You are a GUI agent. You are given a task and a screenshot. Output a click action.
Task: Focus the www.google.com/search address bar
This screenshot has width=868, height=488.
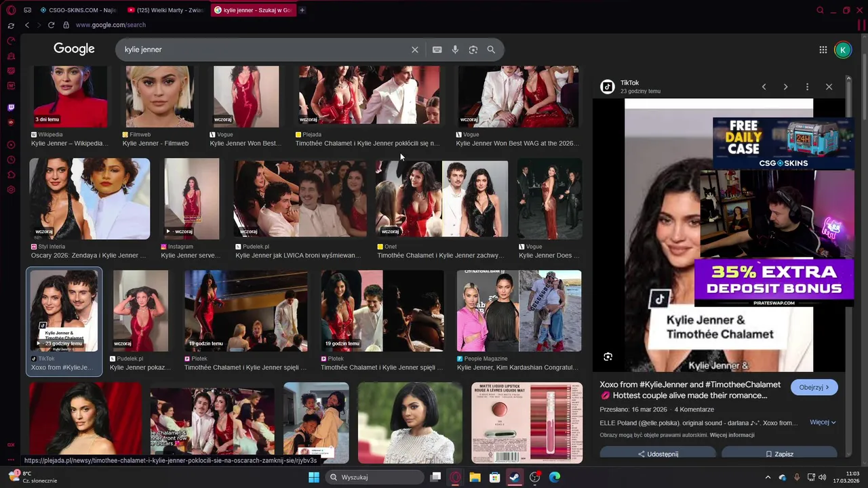111,25
